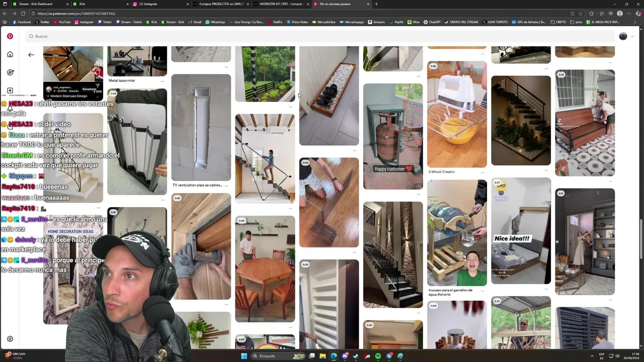
Task: Open the round wooden table pin
Action: (265, 269)
